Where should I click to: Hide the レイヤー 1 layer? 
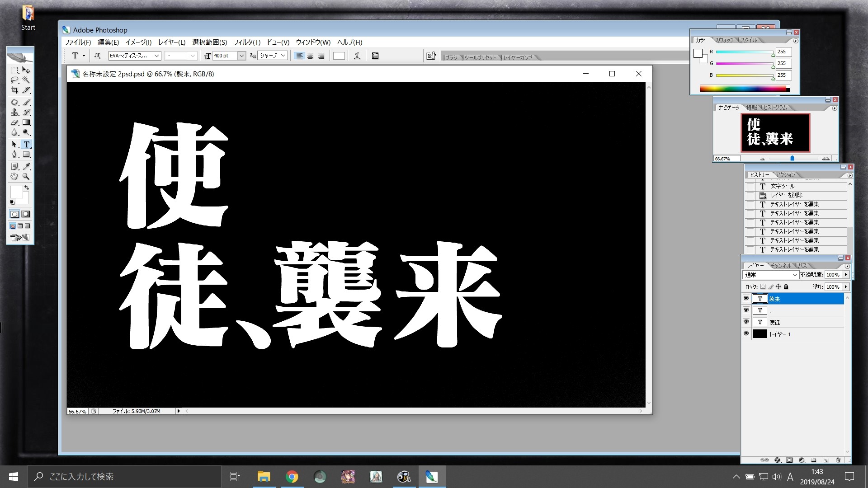746,333
